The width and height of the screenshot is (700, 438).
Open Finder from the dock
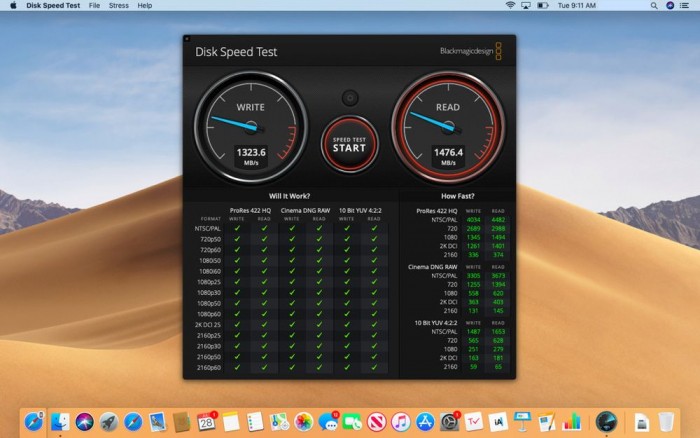pos(60,421)
